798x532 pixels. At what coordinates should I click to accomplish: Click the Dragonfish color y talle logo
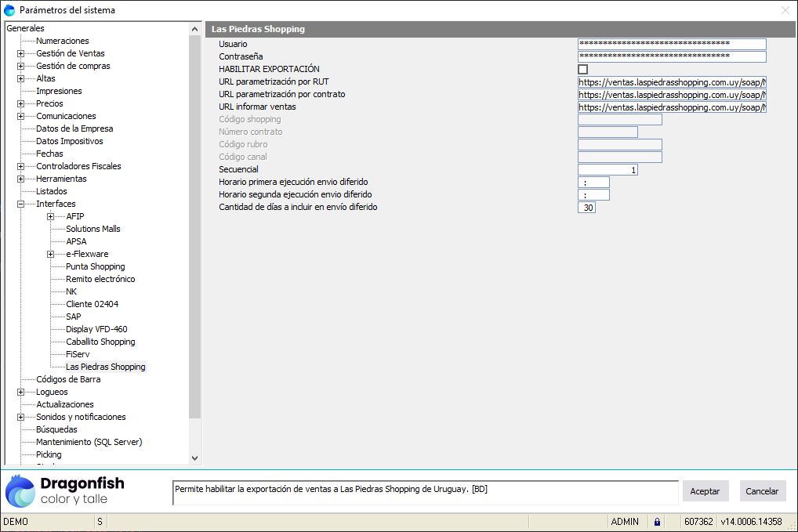[64, 490]
